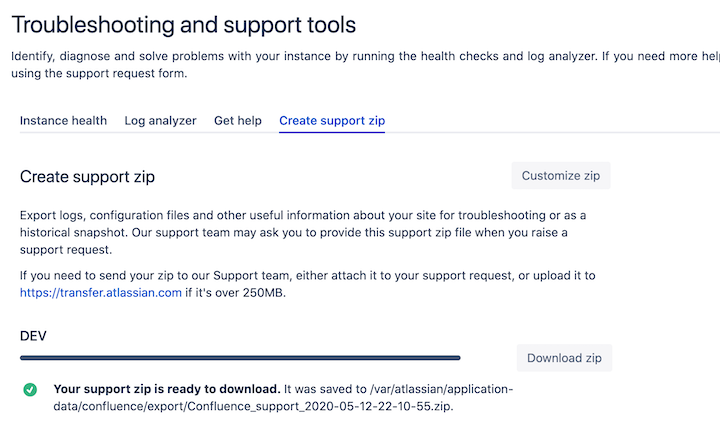Open the Instance health tab
Screen dimensions: 720x425
(63, 121)
